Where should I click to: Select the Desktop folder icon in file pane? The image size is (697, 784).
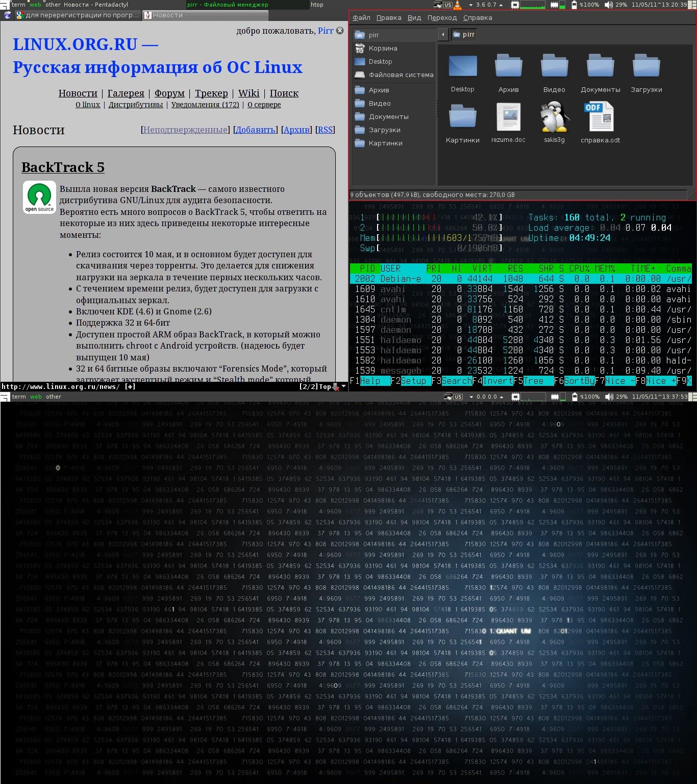pos(463,66)
